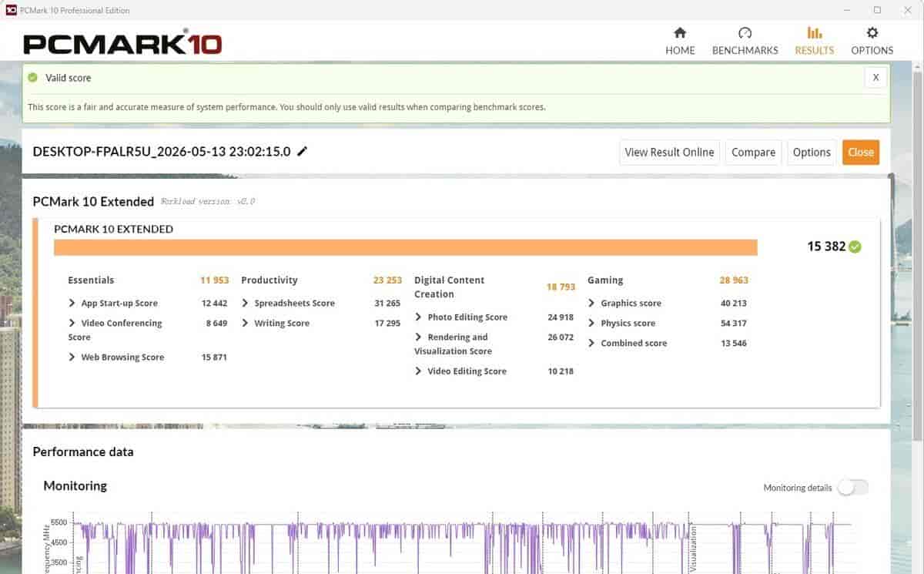The height and width of the screenshot is (574, 924).
Task: Click the overall score 15 382
Action: (826, 247)
